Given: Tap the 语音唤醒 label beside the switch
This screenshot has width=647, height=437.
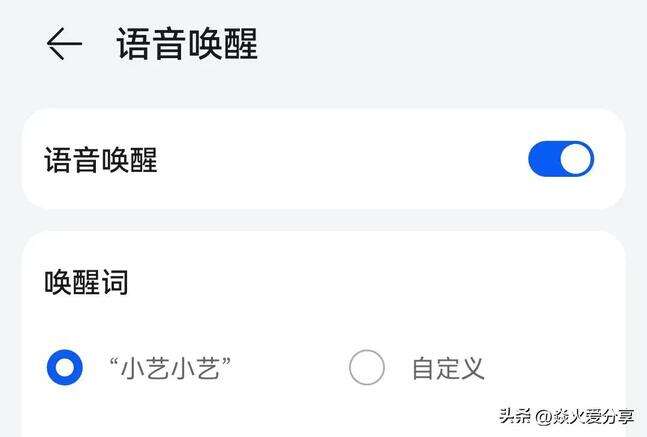Looking at the screenshot, I should click(101, 160).
